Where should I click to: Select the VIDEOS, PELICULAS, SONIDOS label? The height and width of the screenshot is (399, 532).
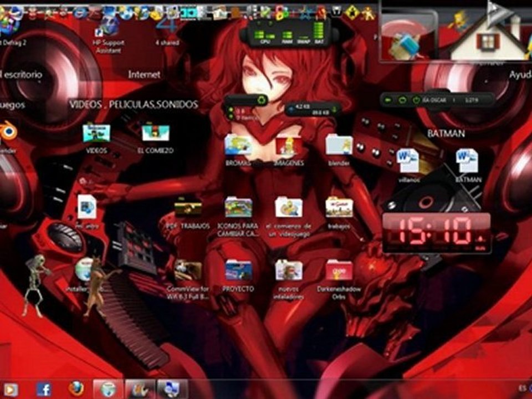tap(134, 104)
